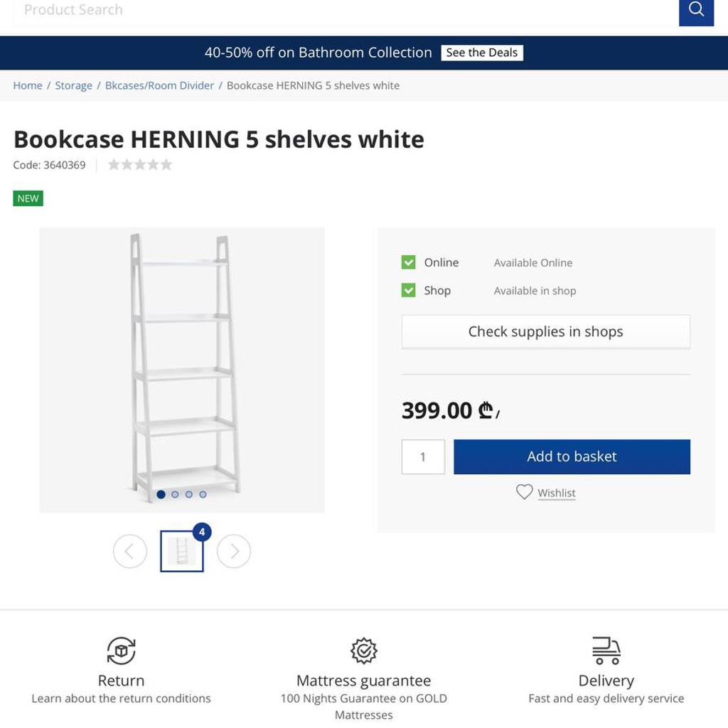Toggle the Shop availability checkbox
728x728 pixels.
408,290
